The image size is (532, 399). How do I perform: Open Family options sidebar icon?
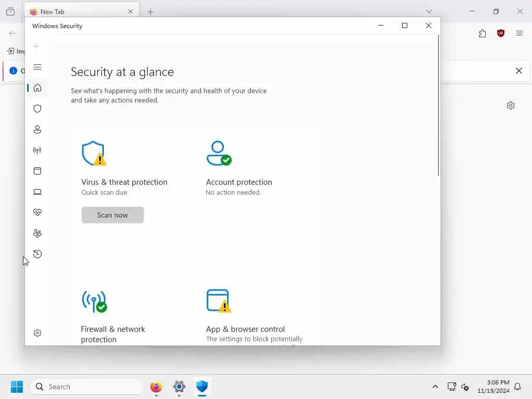37,233
